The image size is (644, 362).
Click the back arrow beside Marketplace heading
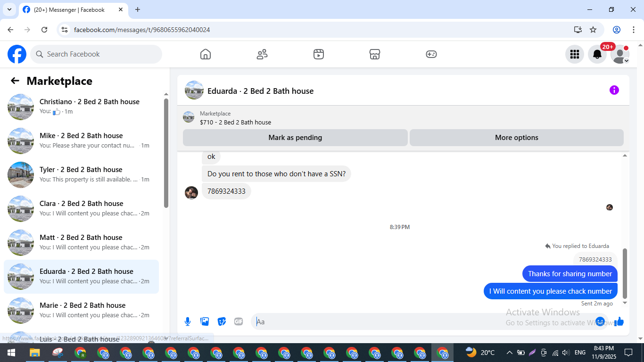15,81
